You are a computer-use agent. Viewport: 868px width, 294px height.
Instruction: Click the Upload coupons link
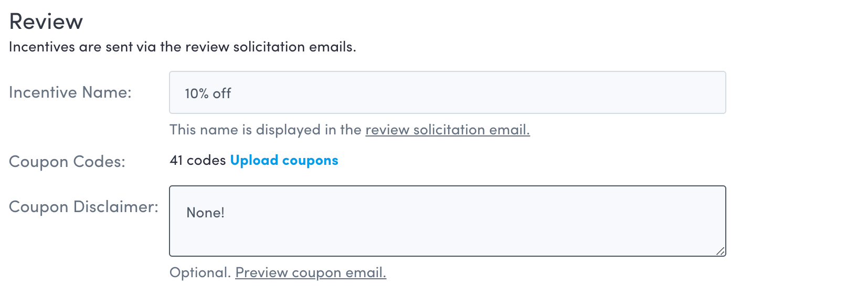284,161
